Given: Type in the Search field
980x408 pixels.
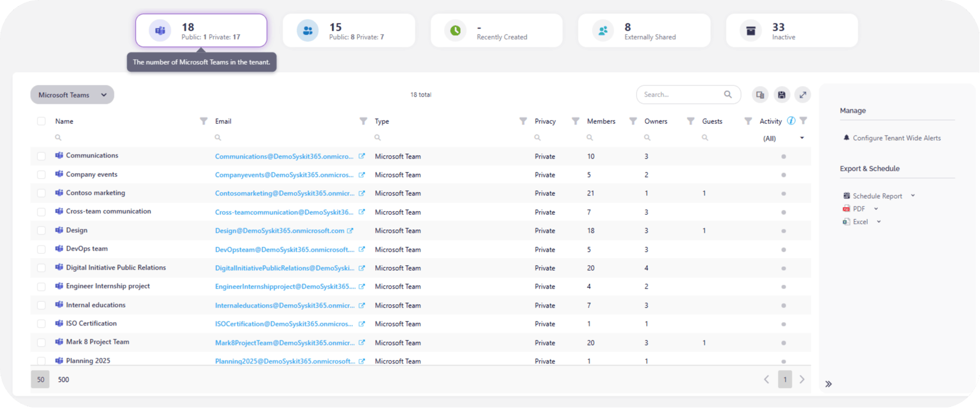Looking at the screenshot, I should point(682,95).
